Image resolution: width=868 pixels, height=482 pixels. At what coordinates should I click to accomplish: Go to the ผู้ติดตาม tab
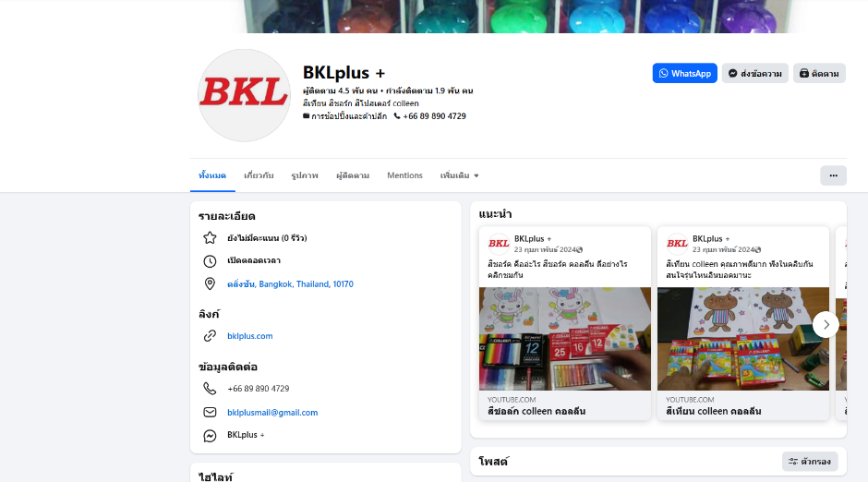tap(353, 175)
